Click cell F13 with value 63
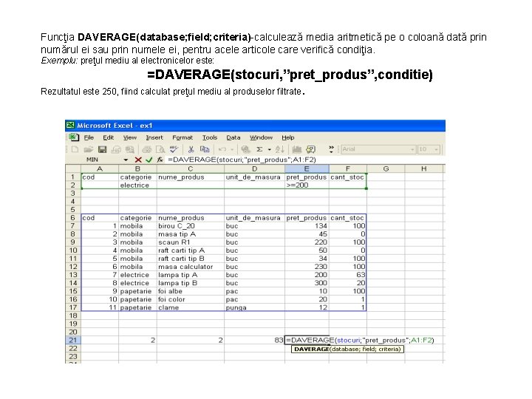Image resolution: width=532 pixels, height=399 pixels. pyautogui.click(x=348, y=274)
